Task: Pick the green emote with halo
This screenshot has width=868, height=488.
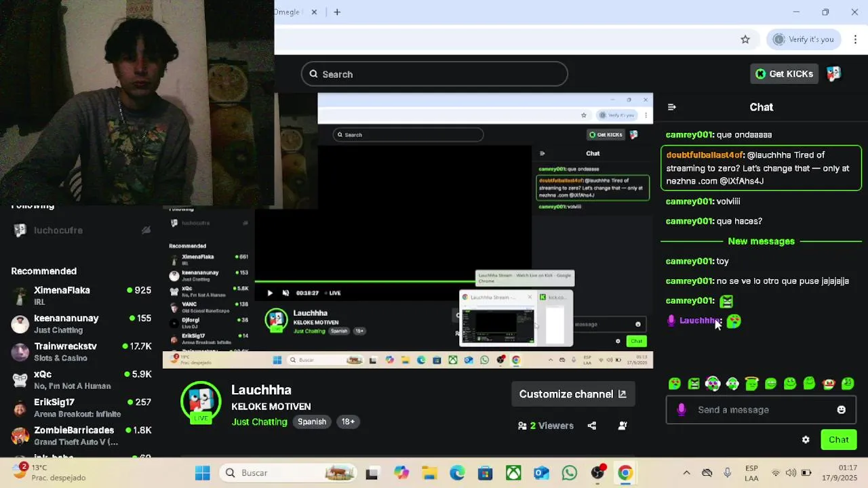Action: [x=751, y=384]
